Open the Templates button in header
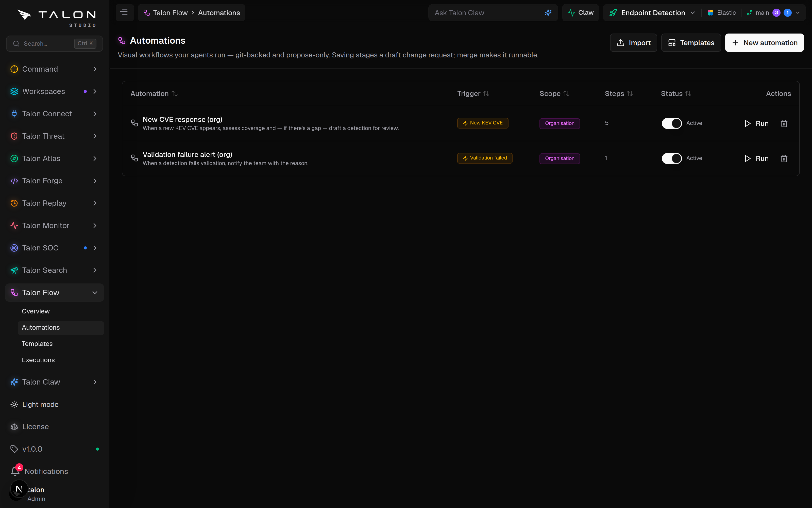Viewport: 812px width, 508px height. point(691,43)
